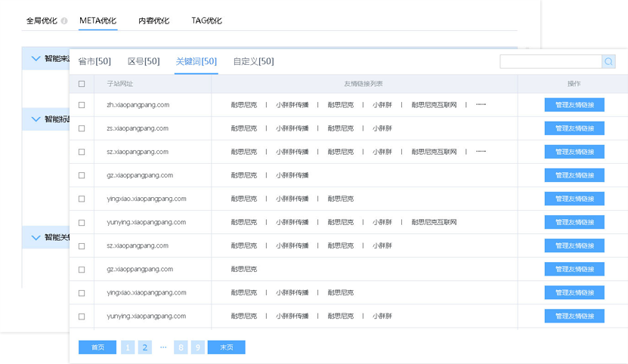Viewport: 628px width, 364px height.
Task: Expand ellipsis for more links in zh.xiaopangpang.com row
Action: coord(481,104)
